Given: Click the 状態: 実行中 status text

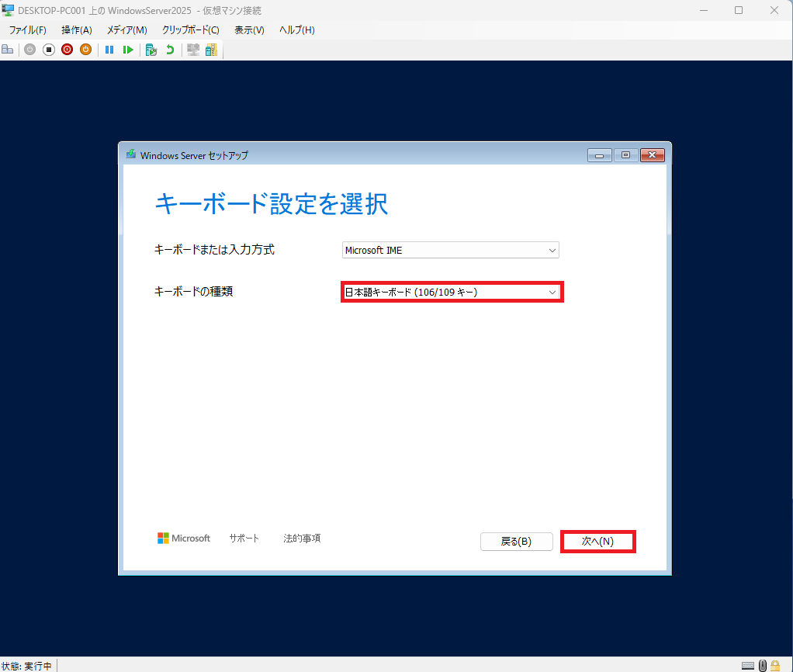Looking at the screenshot, I should (26, 666).
